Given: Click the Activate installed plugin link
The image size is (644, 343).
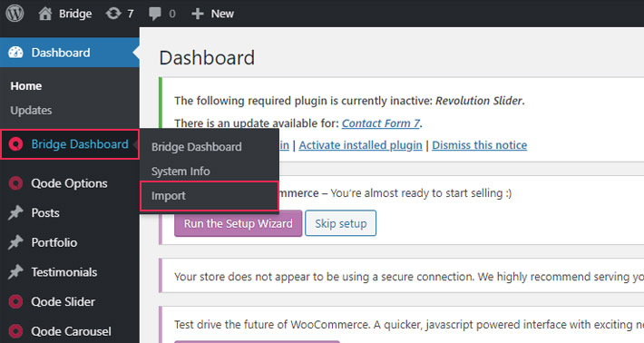Looking at the screenshot, I should 361,145.
